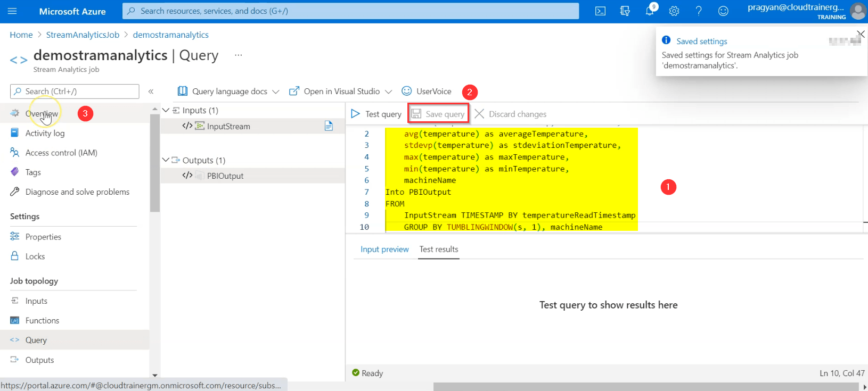Switch to Test results tab

click(x=439, y=249)
